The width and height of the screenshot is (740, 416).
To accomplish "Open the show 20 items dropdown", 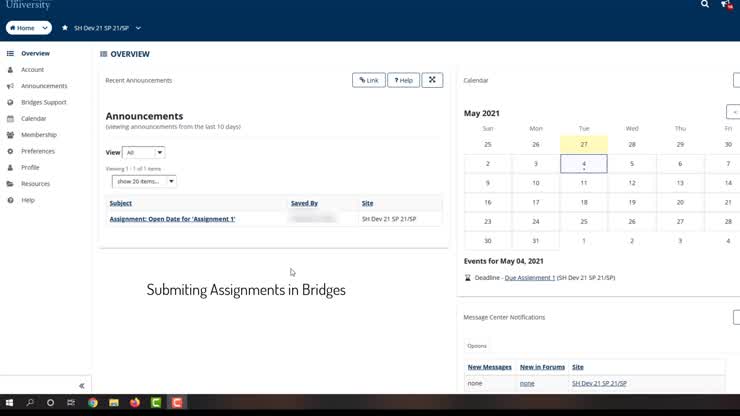I will point(144,181).
